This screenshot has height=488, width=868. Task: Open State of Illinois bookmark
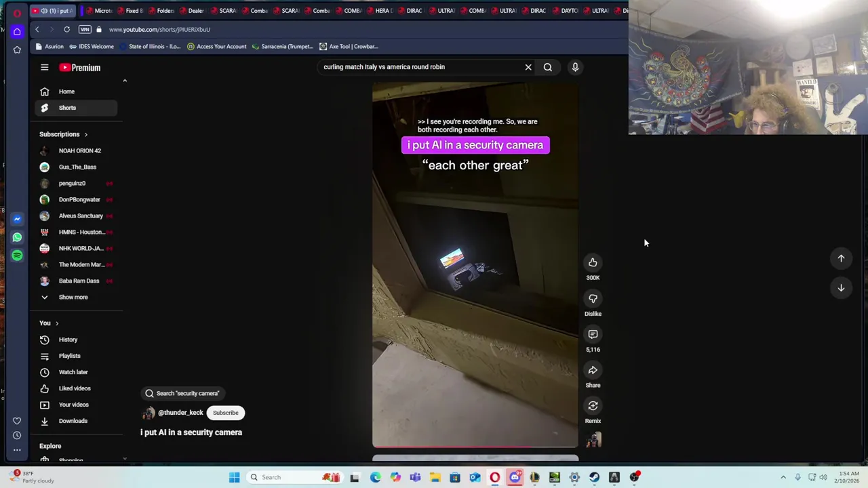[149, 46]
